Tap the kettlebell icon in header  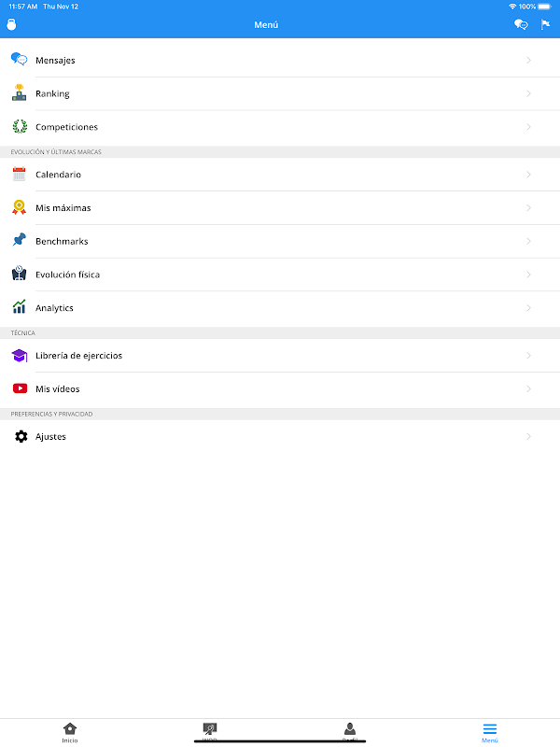pyautogui.click(x=12, y=24)
